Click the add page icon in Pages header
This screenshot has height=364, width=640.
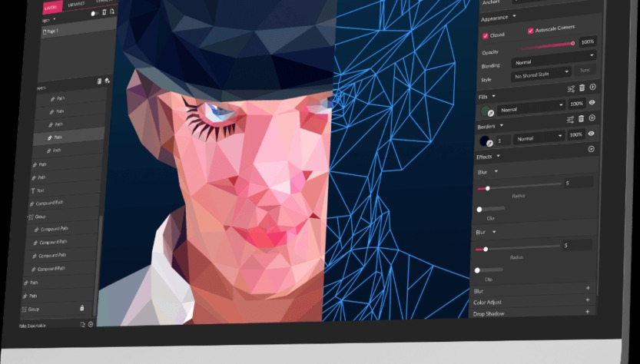tap(112, 12)
